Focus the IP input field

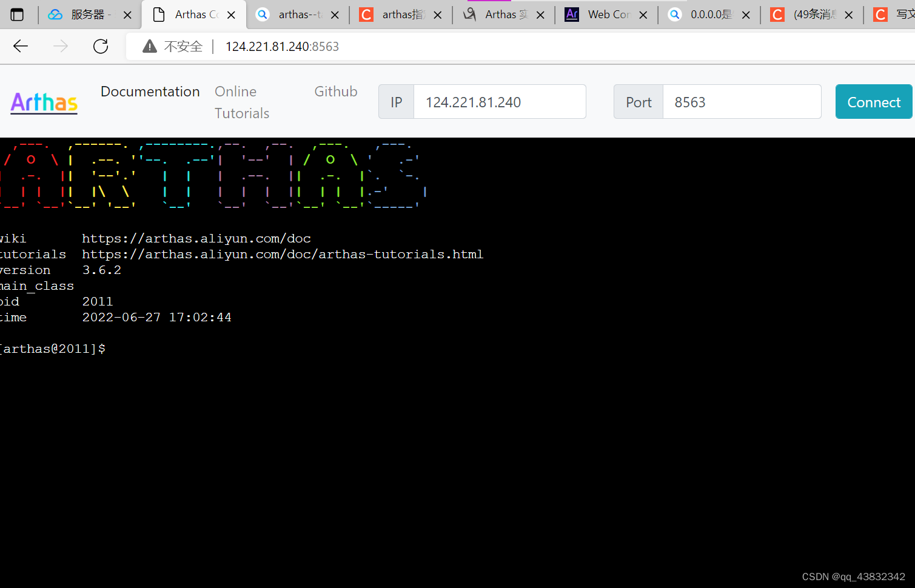coord(500,102)
